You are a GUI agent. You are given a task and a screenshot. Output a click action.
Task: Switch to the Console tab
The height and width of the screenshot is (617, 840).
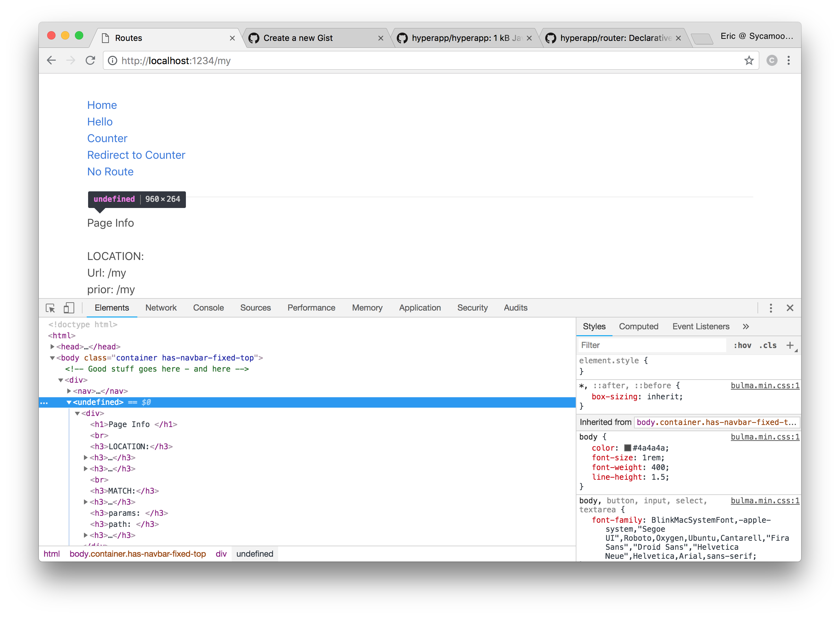tap(208, 308)
